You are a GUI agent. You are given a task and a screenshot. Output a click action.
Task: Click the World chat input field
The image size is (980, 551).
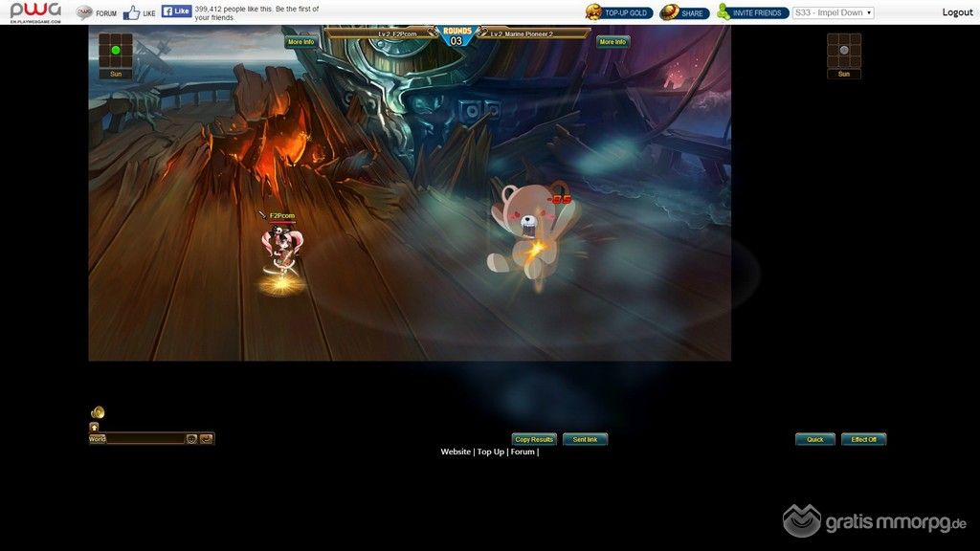pos(144,439)
